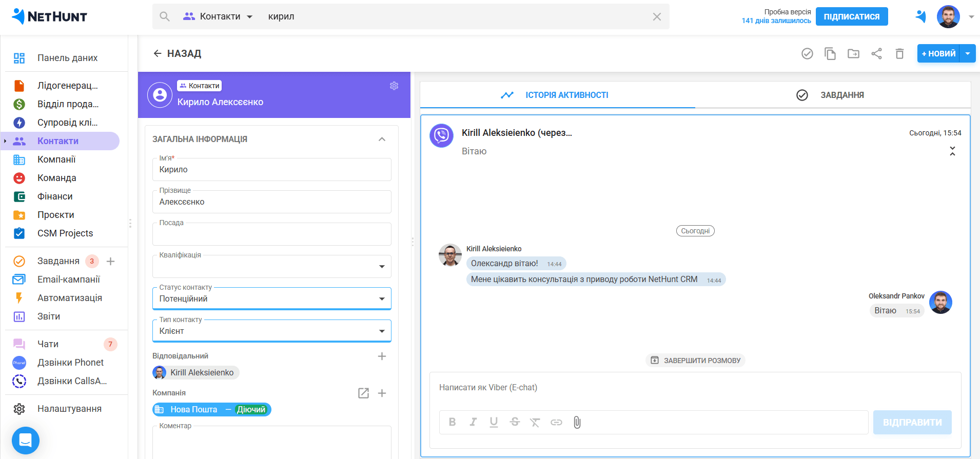Open the user account menu arrow
980x459 pixels.
point(971,17)
